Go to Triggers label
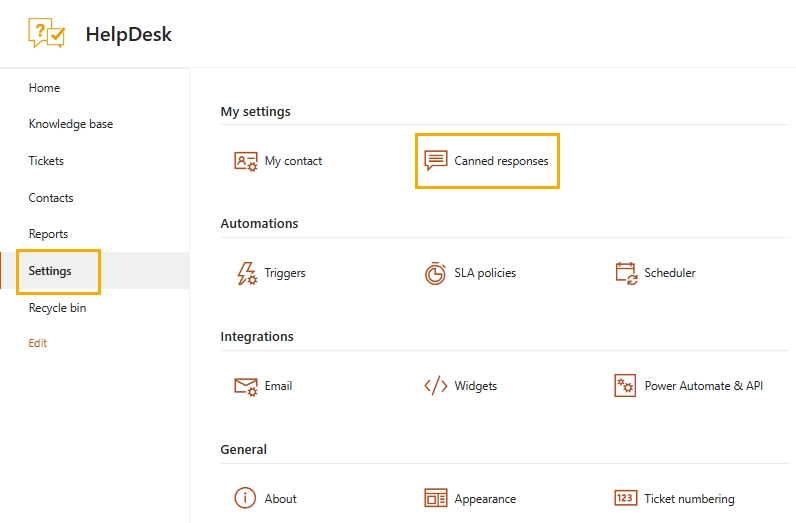 pos(285,273)
